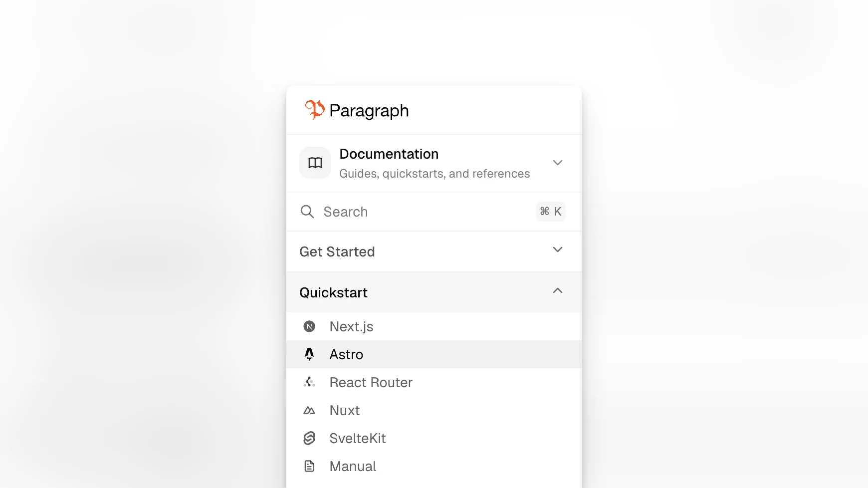Open the Paragraph home link text
868x488 pixels.
(369, 111)
